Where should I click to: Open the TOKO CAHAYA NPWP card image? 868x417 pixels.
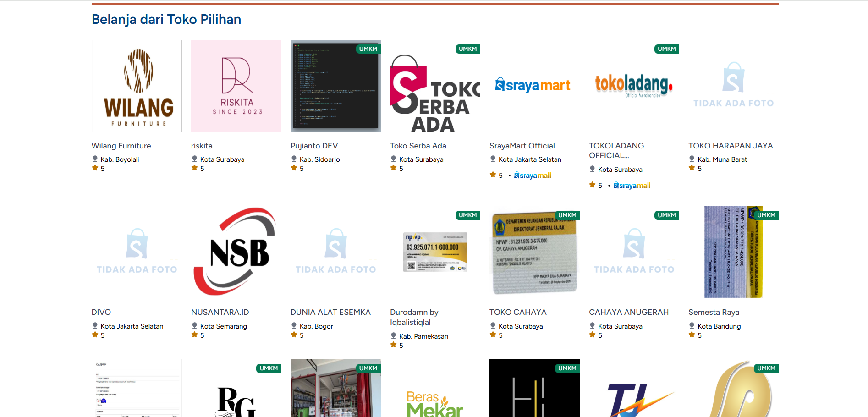coord(534,252)
